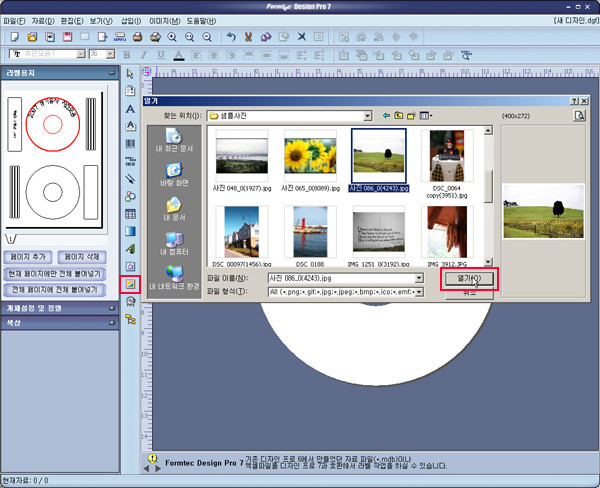
Task: Expand the 파일 형식 file type dropdown
Action: pyautogui.click(x=419, y=292)
